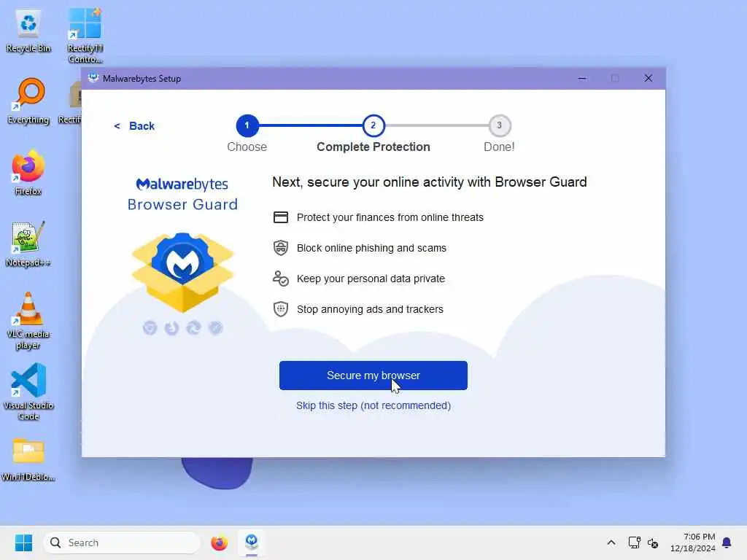
Task: Open the clock showing 7:06 PM
Action: [x=693, y=542]
